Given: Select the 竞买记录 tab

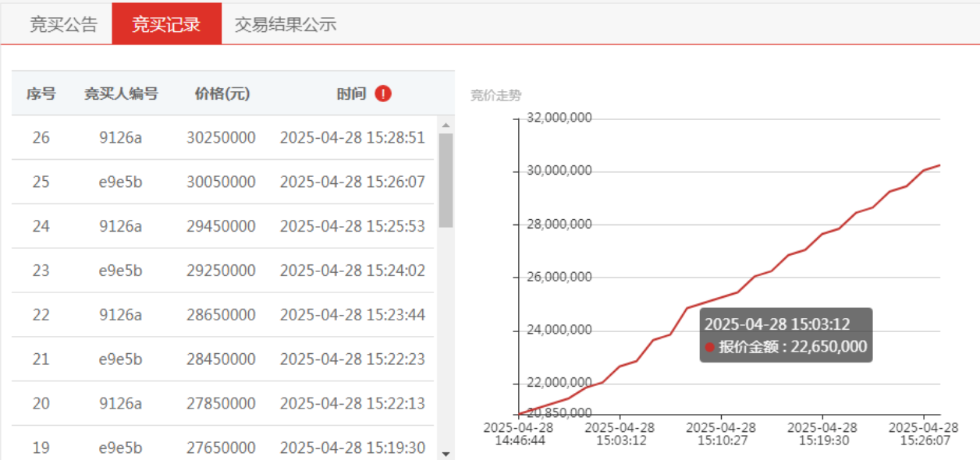Looking at the screenshot, I should point(166,24).
